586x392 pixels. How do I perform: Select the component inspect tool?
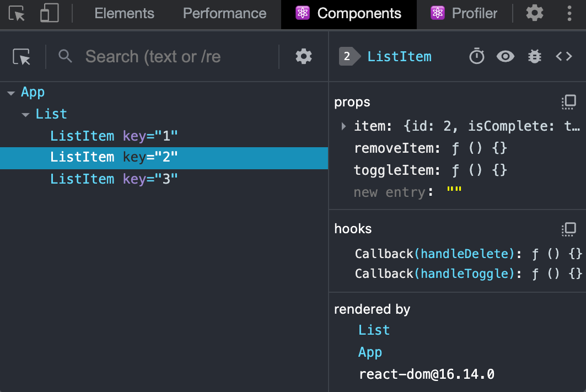click(x=21, y=56)
